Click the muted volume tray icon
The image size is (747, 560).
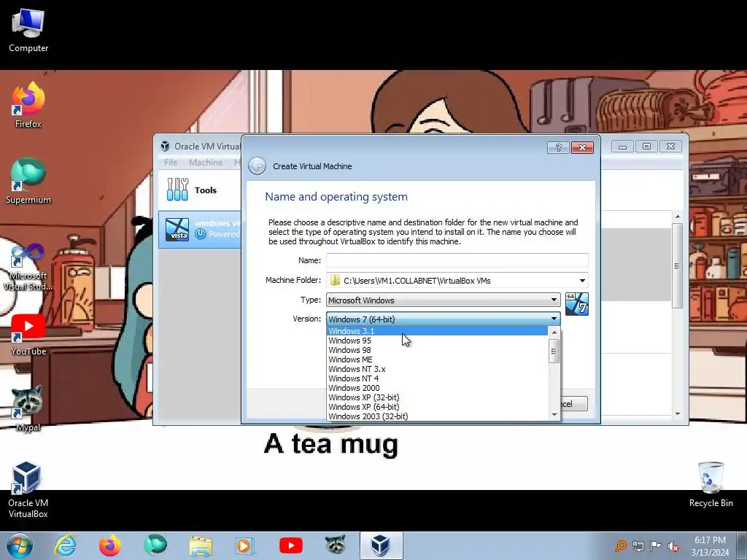[673, 547]
